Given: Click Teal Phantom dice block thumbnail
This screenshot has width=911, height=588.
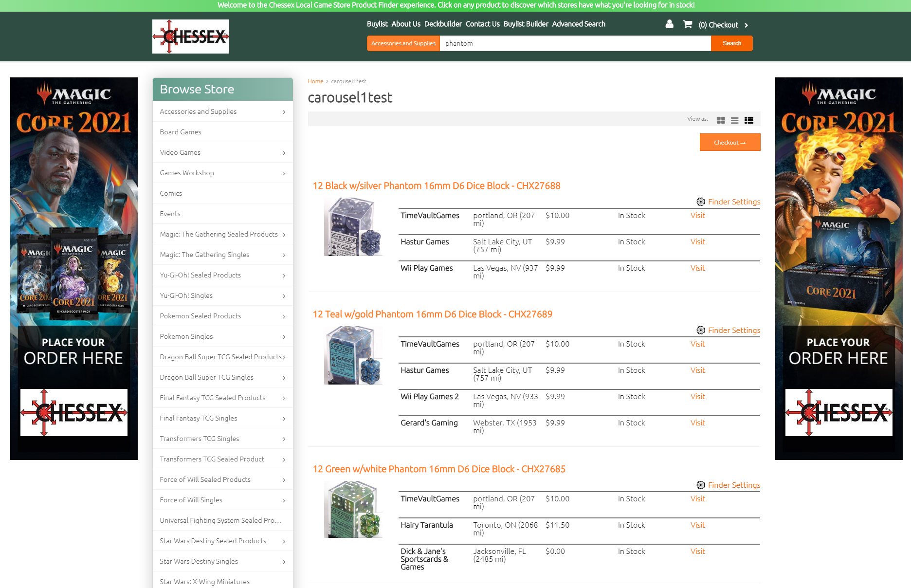Looking at the screenshot, I should pyautogui.click(x=353, y=355).
